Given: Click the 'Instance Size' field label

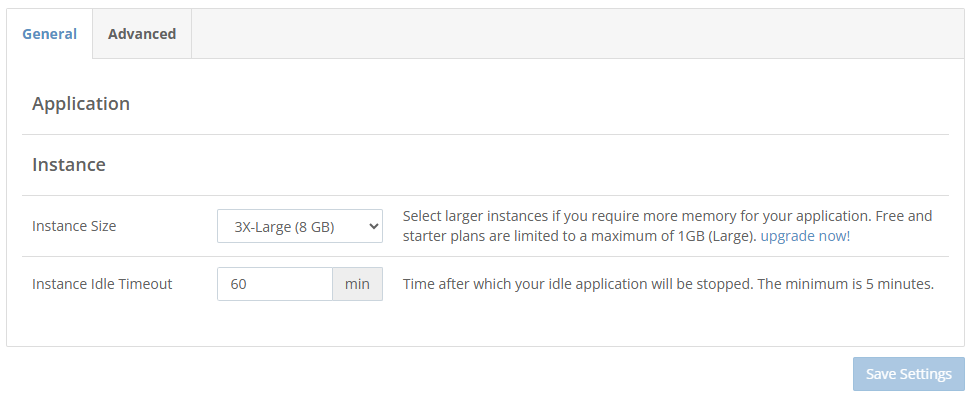Looking at the screenshot, I should (x=74, y=226).
